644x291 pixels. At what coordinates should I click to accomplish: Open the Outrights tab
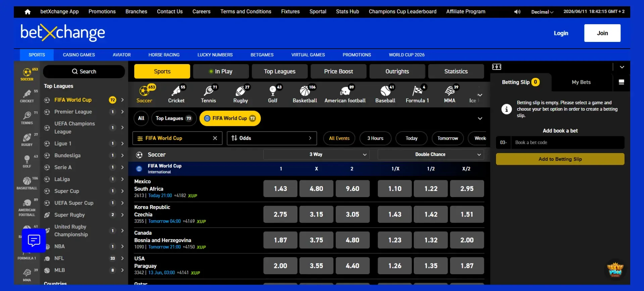397,71
